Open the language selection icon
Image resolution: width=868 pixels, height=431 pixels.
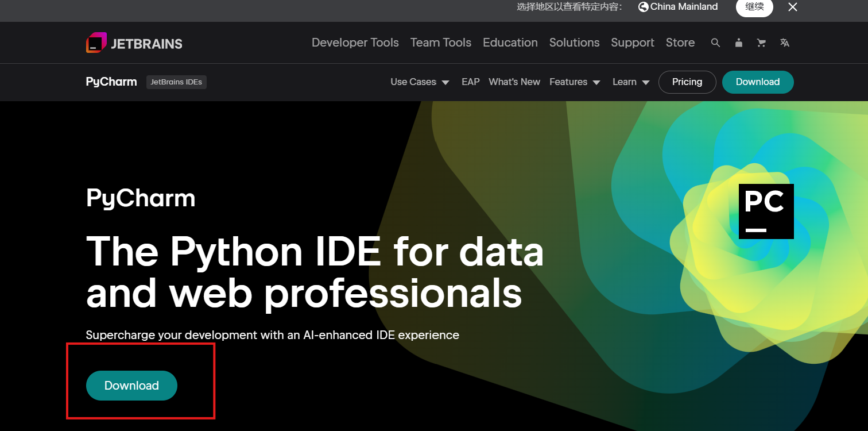(785, 43)
